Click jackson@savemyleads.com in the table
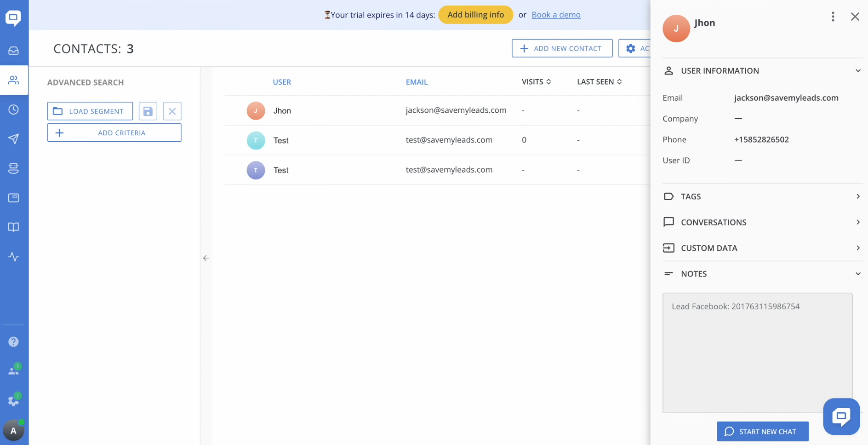The width and height of the screenshot is (868, 445). click(456, 110)
